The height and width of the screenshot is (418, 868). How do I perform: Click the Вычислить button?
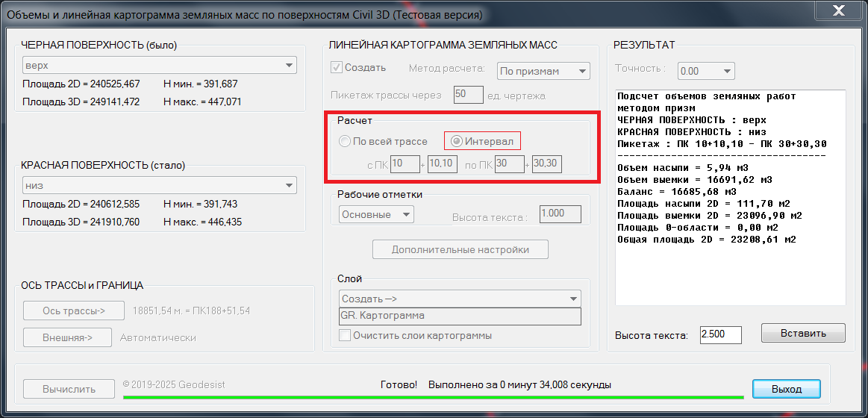click(x=69, y=389)
